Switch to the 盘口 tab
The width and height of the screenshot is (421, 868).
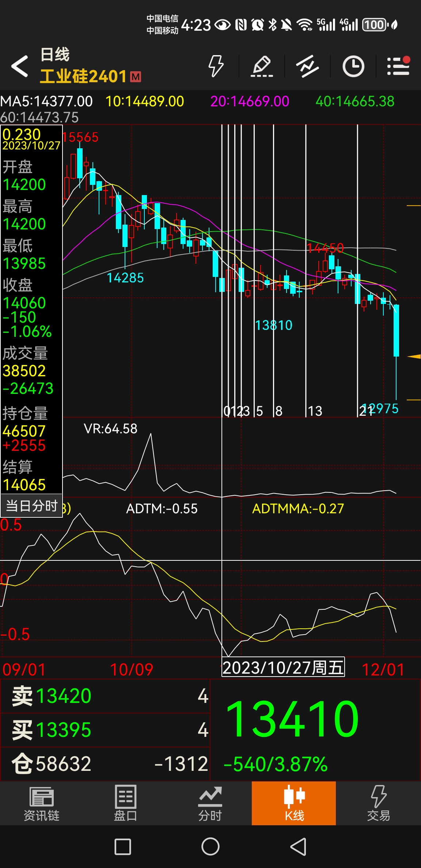pos(126,803)
